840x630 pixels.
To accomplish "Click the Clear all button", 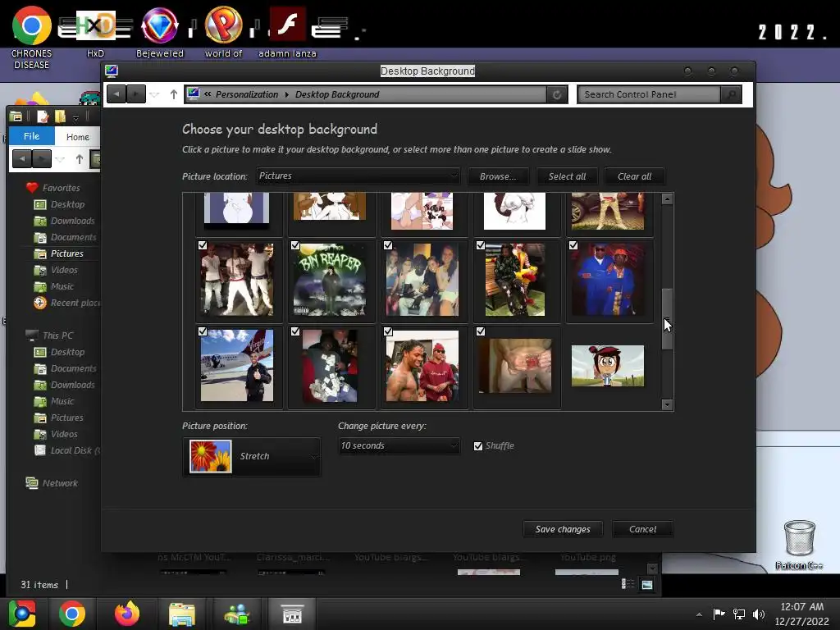I will coord(634,176).
